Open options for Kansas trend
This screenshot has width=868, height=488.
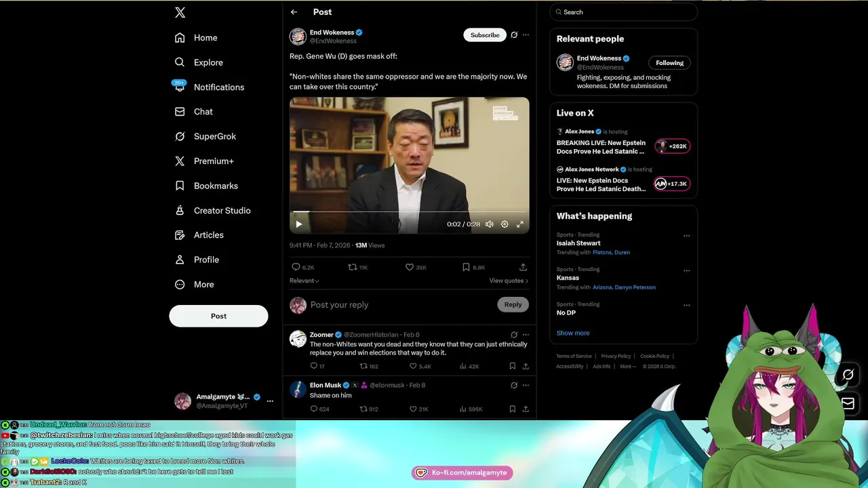(x=686, y=270)
